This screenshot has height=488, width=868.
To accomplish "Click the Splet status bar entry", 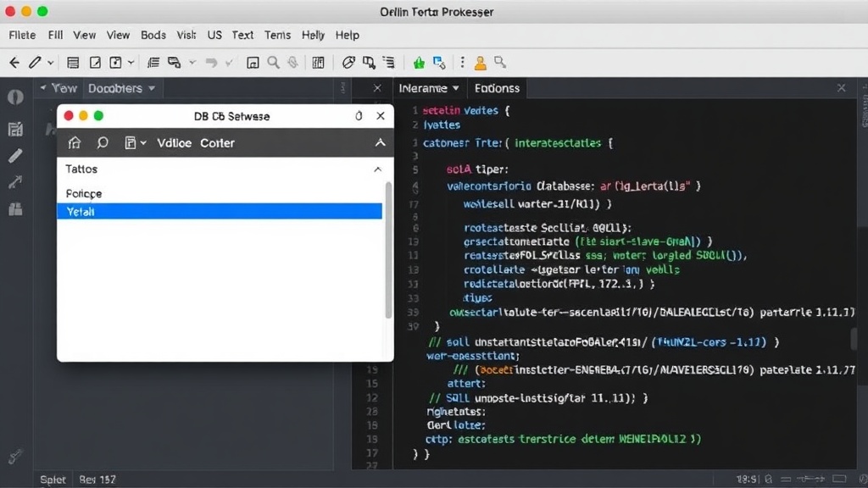I will 53,480.
